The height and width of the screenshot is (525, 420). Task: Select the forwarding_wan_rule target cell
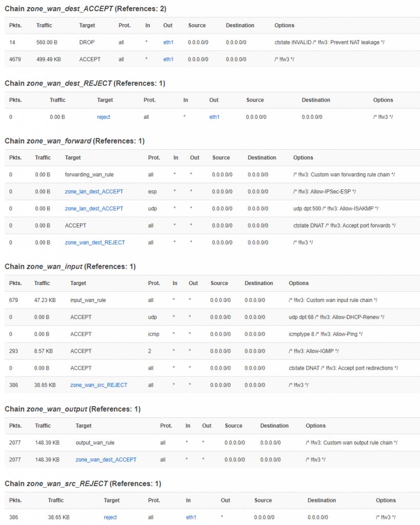(89, 175)
